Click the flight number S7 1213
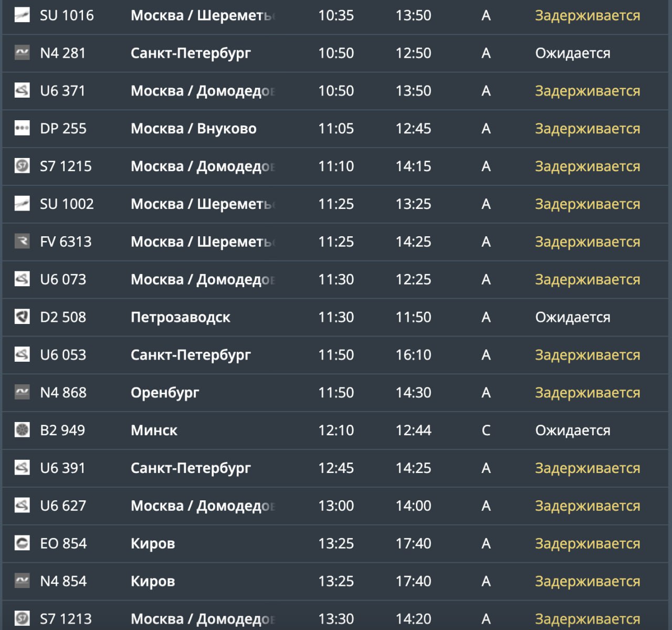Viewport: 672px width, 630px height. (x=66, y=619)
